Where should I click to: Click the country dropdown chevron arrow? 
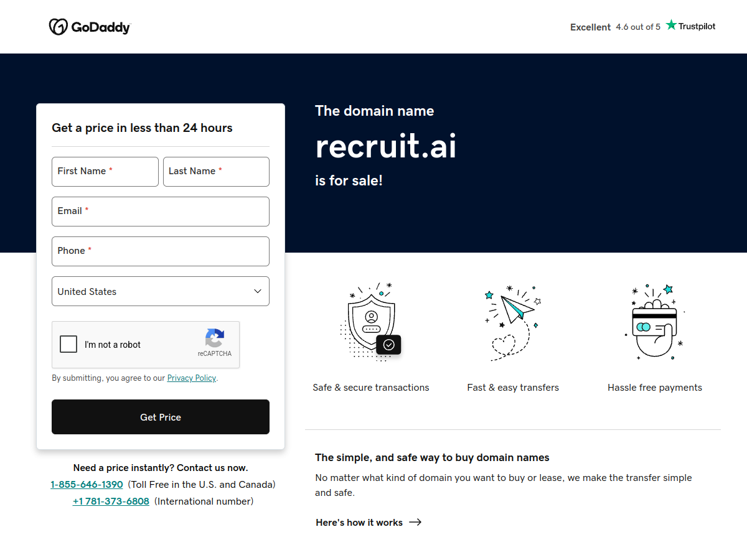[x=258, y=291]
